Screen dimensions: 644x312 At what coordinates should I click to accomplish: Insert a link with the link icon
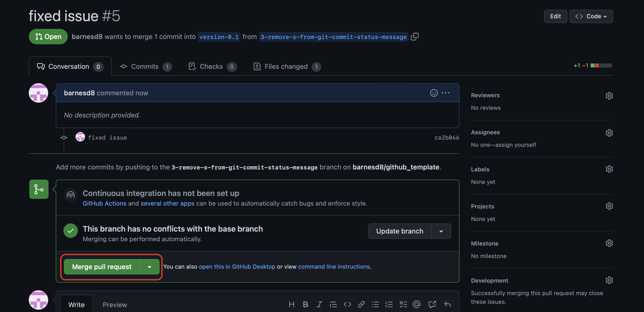(361, 305)
